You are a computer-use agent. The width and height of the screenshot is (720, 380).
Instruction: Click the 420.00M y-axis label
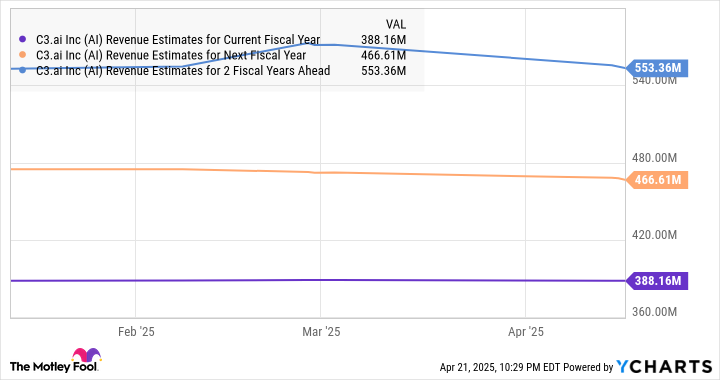pos(654,235)
